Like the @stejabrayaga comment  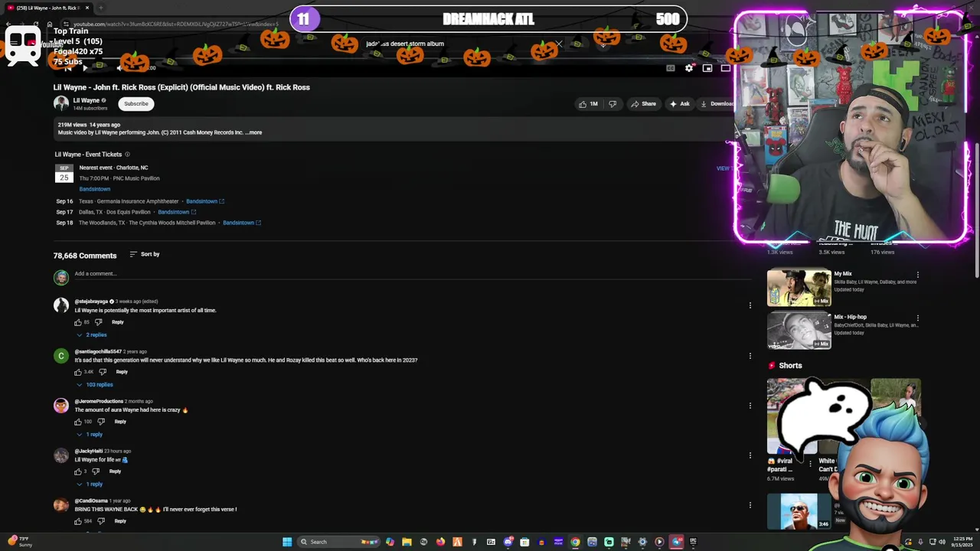(77, 322)
